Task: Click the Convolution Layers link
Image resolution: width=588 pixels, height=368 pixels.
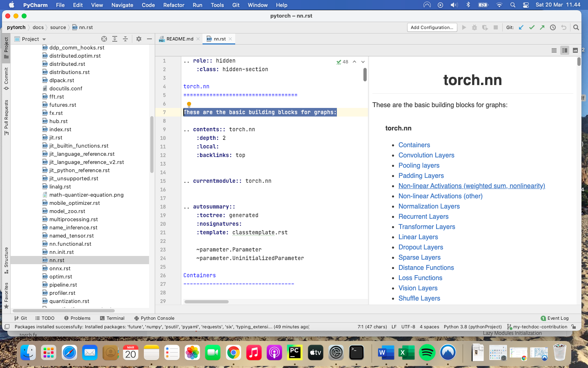Action: pyautogui.click(x=426, y=155)
